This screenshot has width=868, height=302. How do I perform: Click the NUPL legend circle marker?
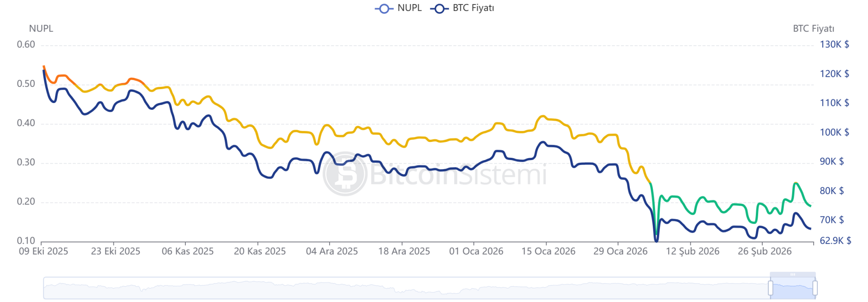[x=384, y=9]
